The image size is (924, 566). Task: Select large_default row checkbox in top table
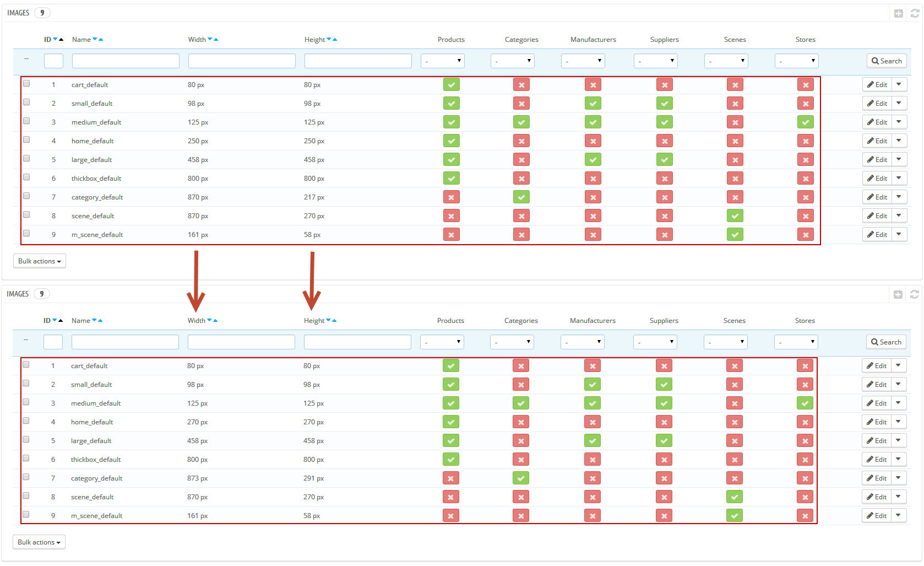pyautogui.click(x=26, y=159)
